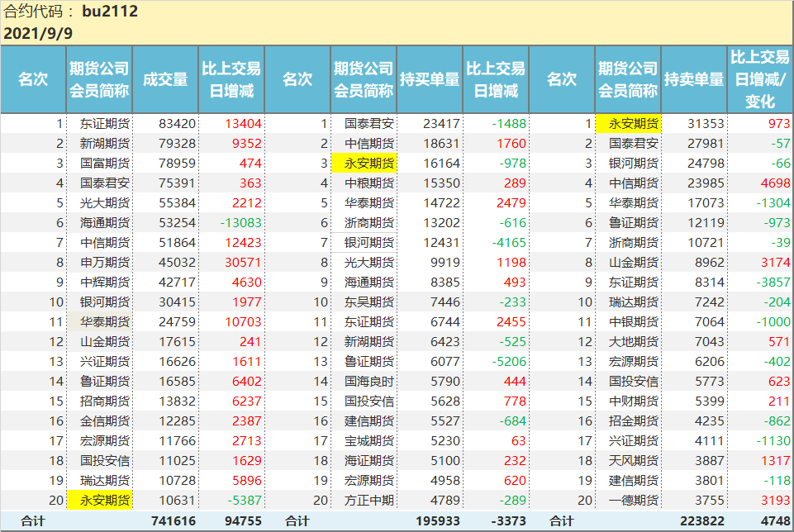Select the 持卖单量 column header
The height and width of the screenshot is (532, 794).
tap(694, 79)
